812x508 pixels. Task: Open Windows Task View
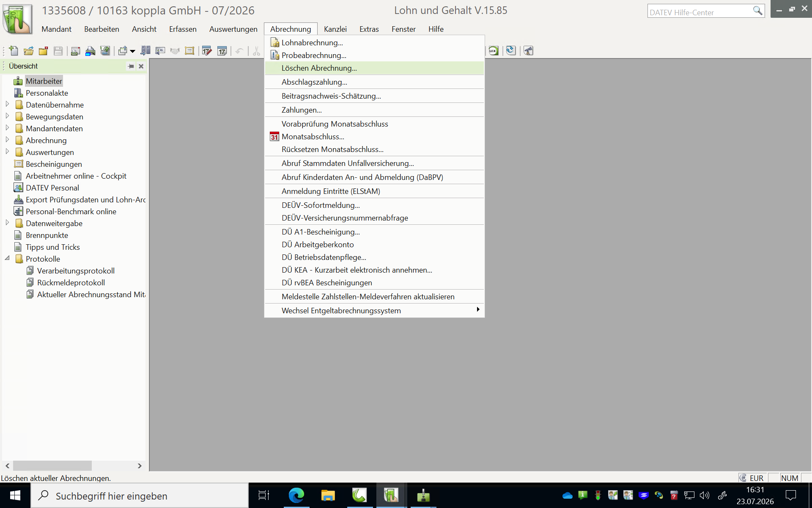(x=264, y=495)
